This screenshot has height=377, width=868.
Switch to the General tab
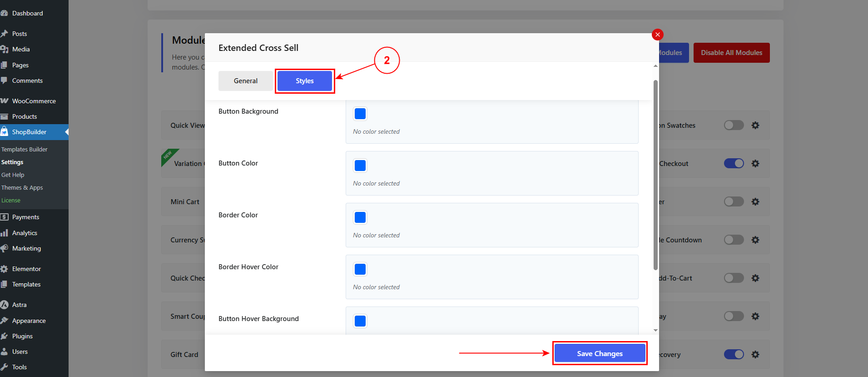tap(246, 81)
